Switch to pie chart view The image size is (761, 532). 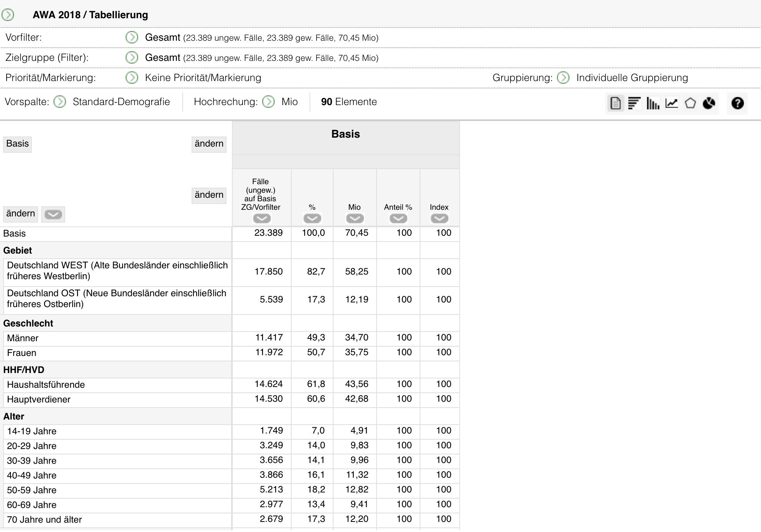click(x=709, y=103)
